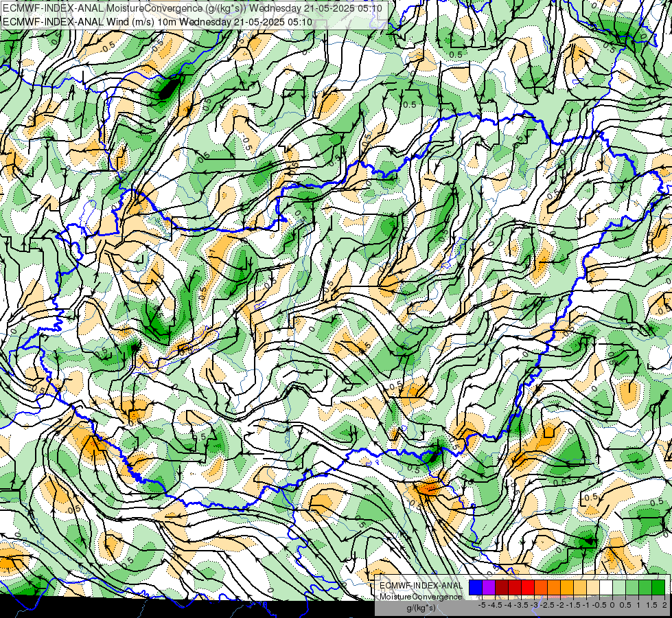This screenshot has height=618, width=672.
Task: Click the legend's MoistureConvergence label
Action: 421,597
